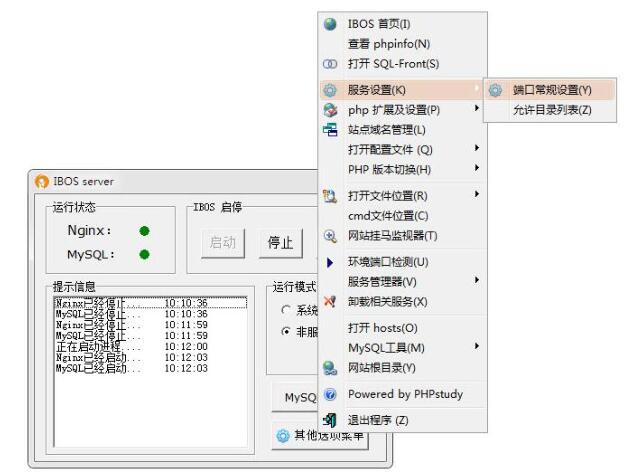Click the SQL-Front icon in menu
This screenshot has width=638, height=472.
(330, 64)
